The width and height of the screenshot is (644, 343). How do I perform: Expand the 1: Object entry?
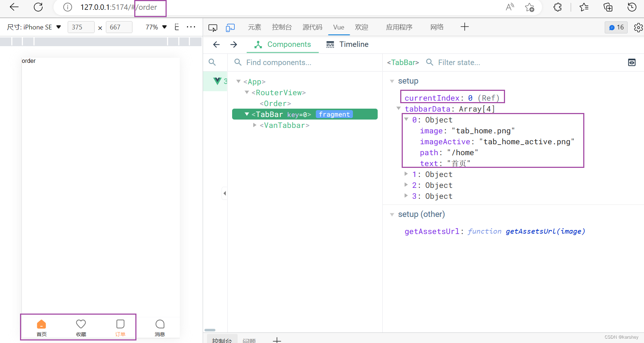[406, 174]
